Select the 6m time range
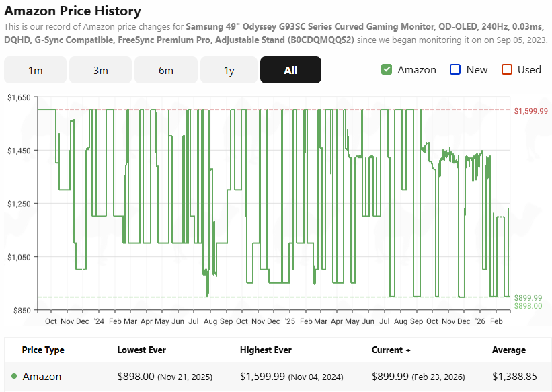The height and width of the screenshot is (392, 552). tap(165, 69)
